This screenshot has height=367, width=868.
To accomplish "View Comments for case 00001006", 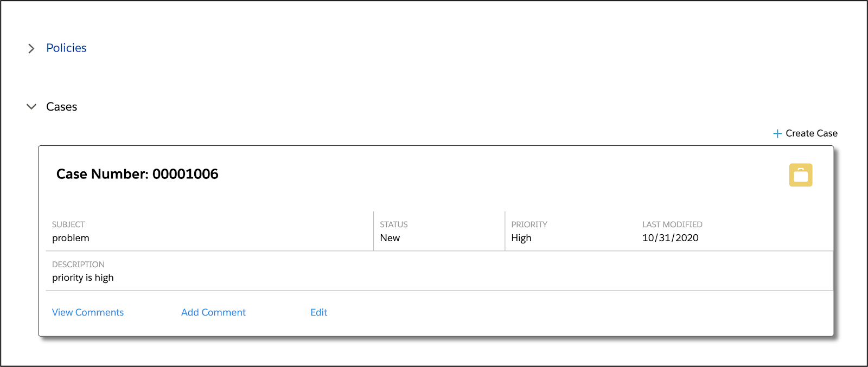I will tap(87, 312).
